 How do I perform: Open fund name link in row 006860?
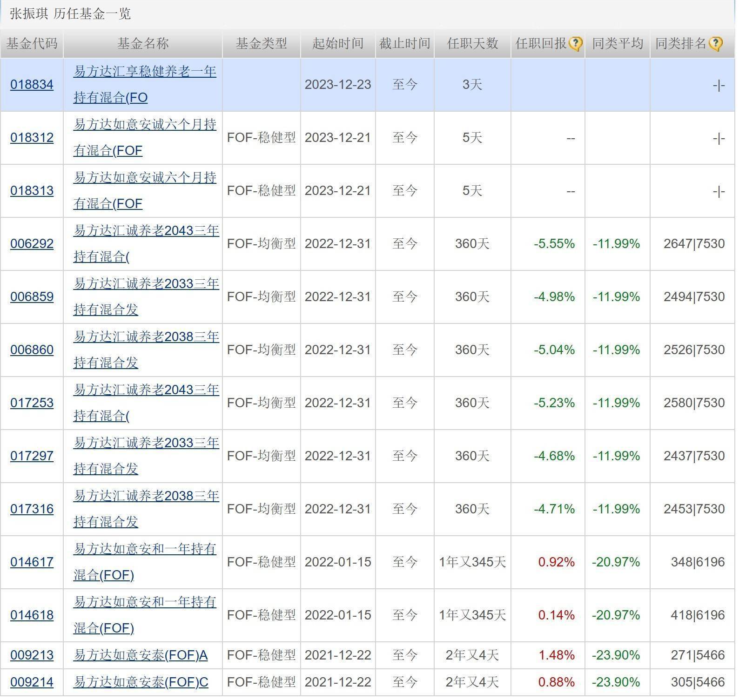(146, 350)
